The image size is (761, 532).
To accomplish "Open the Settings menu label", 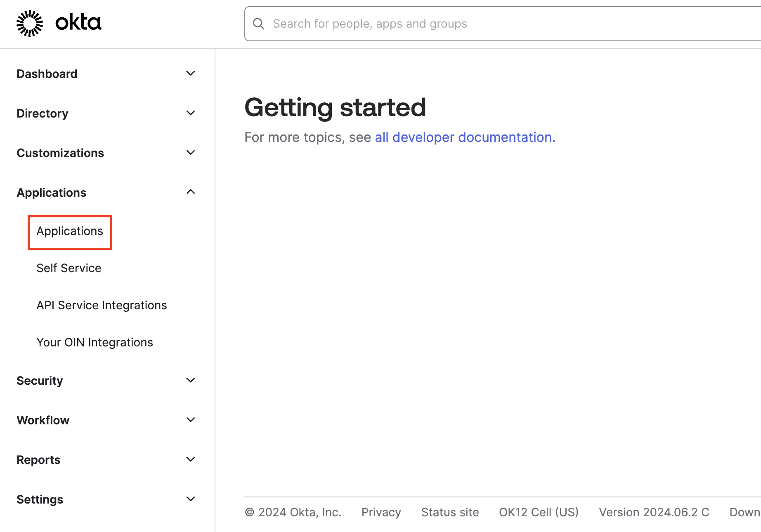I will (40, 499).
